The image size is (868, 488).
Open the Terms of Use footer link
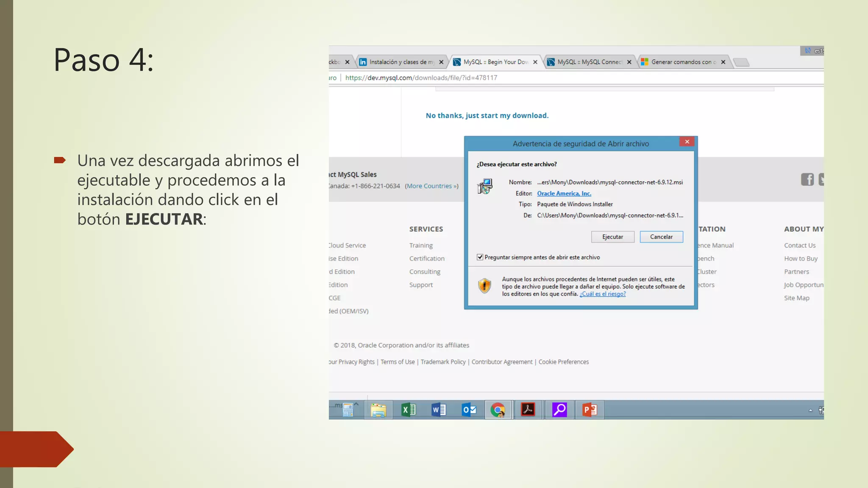click(398, 362)
